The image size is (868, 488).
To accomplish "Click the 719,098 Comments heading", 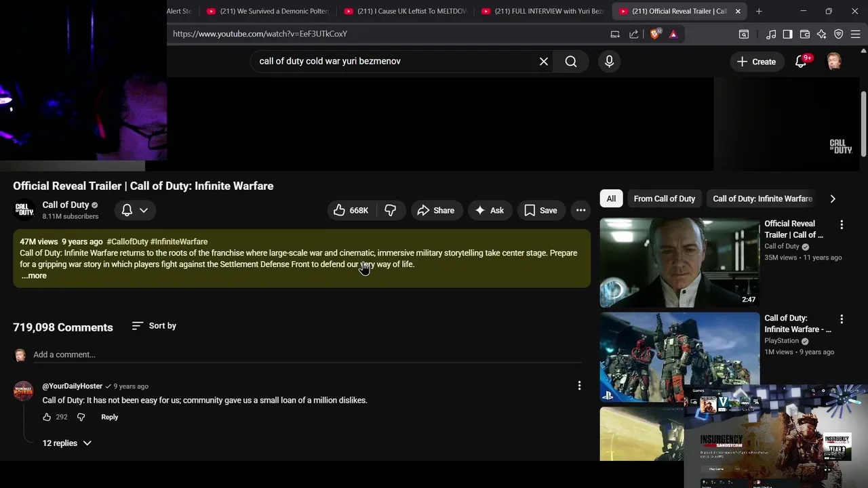I will click(x=63, y=327).
